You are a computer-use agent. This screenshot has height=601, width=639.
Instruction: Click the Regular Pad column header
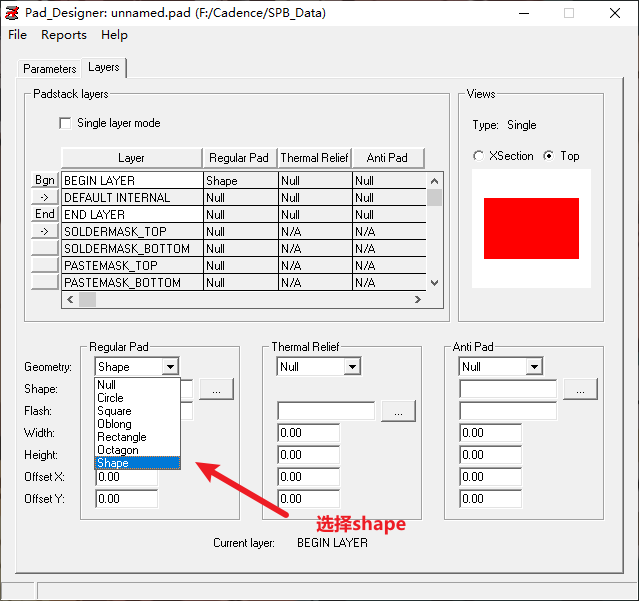(x=239, y=158)
